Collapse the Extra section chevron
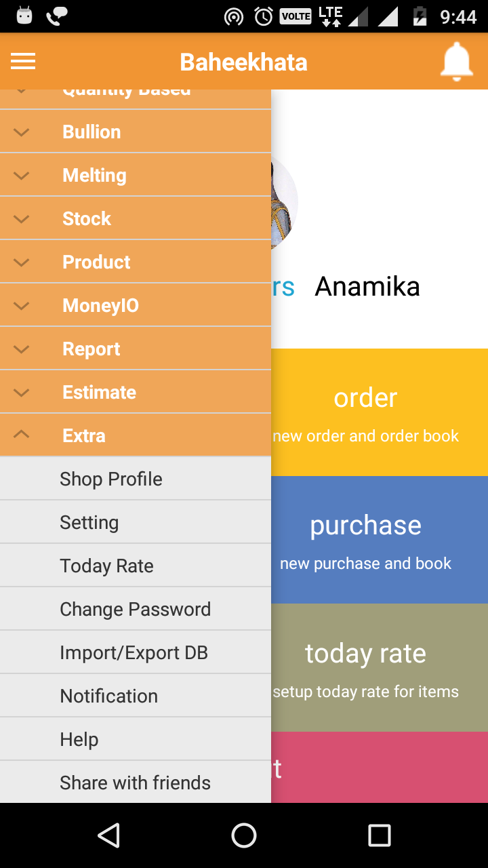Viewport: 488px width, 868px height. (x=22, y=435)
